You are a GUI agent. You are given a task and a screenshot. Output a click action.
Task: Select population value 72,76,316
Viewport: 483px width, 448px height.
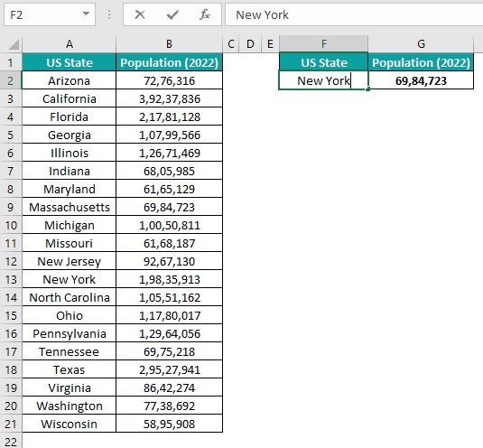coord(169,80)
